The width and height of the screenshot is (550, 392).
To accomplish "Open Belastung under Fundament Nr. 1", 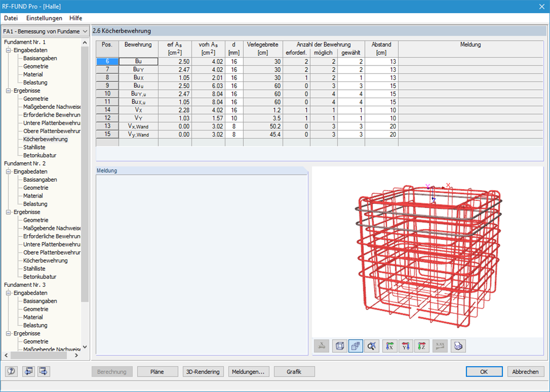I will click(x=35, y=82).
